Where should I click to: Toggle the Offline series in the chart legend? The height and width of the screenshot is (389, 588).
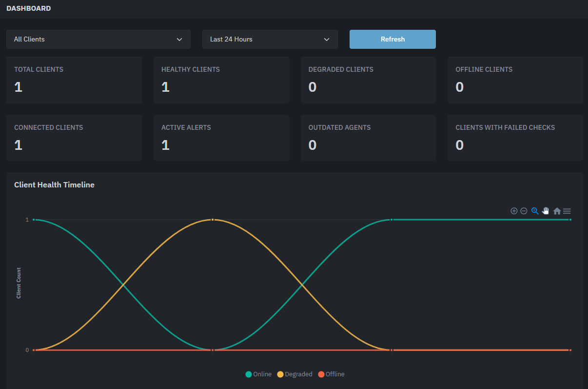point(331,374)
